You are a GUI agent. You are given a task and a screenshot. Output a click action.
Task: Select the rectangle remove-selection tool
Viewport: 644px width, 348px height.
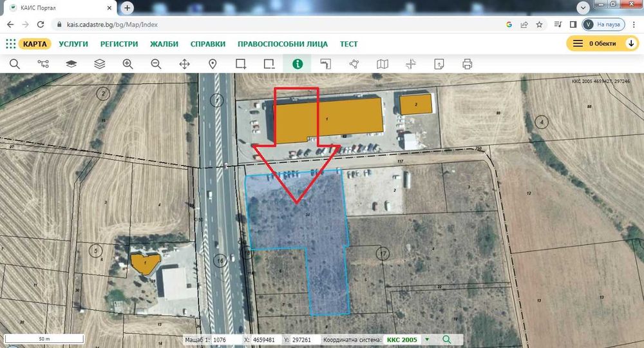coord(269,64)
